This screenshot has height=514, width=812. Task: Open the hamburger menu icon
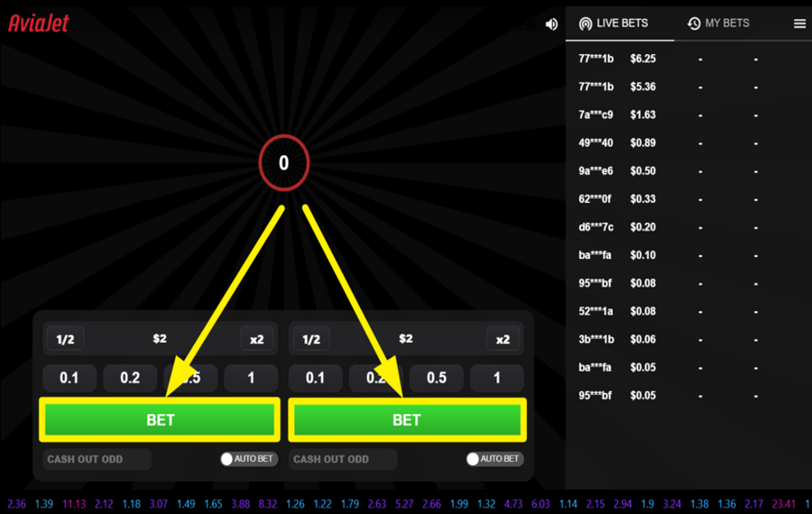(799, 23)
